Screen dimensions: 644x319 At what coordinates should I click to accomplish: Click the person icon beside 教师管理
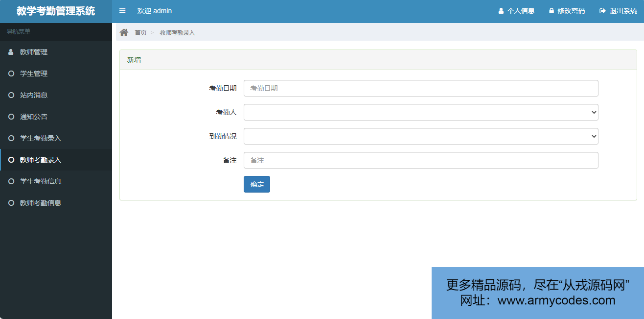(x=11, y=52)
